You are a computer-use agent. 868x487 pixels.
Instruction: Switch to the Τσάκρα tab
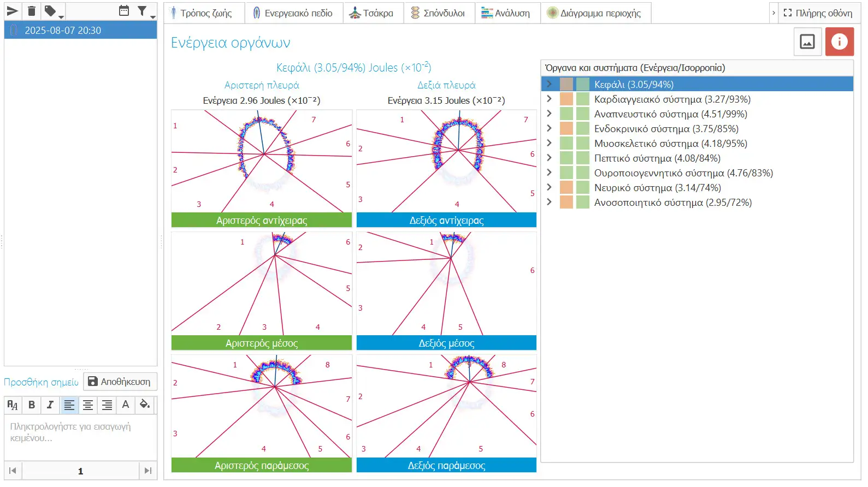(x=373, y=13)
